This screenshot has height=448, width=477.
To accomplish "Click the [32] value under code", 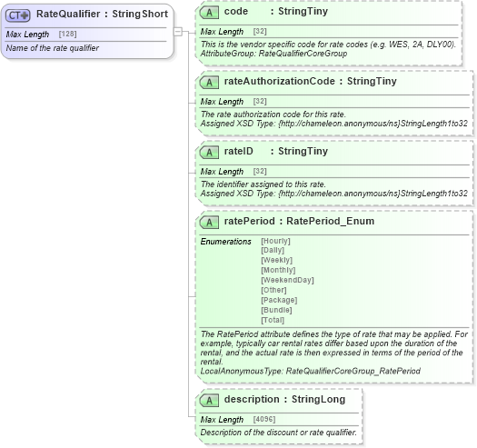I will [260, 31].
